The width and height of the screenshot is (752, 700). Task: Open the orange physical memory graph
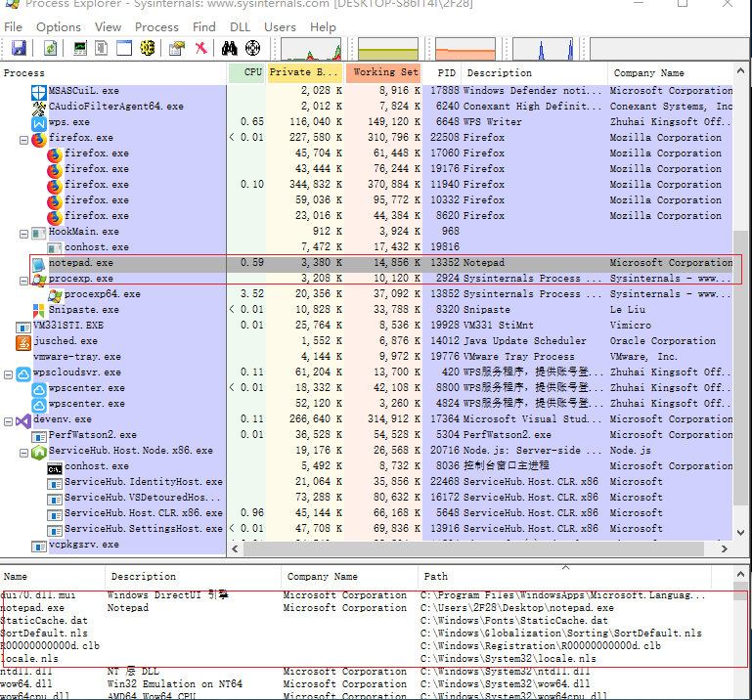[x=465, y=49]
